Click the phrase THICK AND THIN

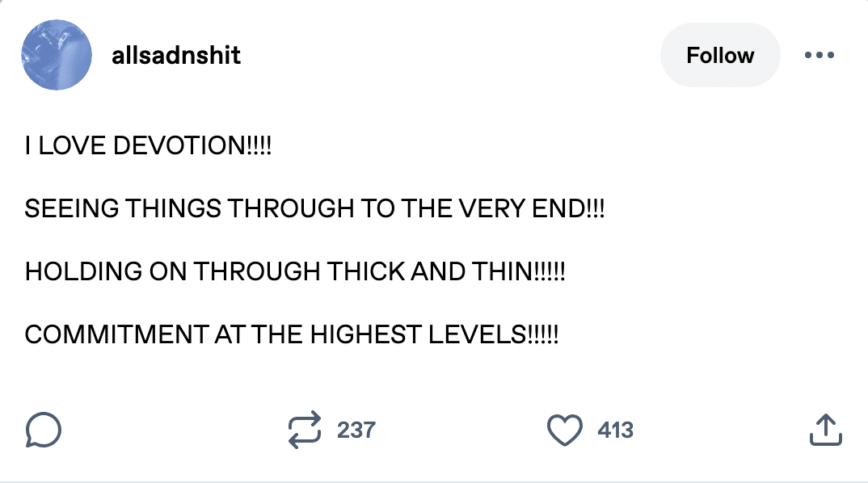click(428, 271)
